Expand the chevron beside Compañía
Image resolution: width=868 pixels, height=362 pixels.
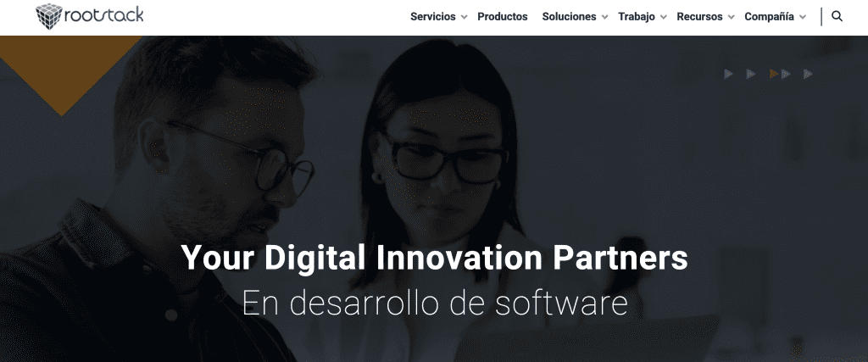[802, 17]
